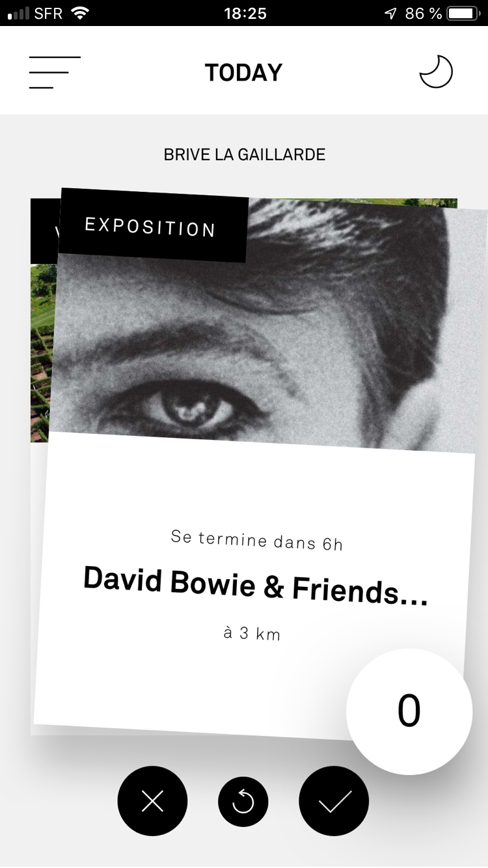This screenshot has height=868, width=488.
Task: Tap the SFR signal strength bars
Action: coord(19,13)
